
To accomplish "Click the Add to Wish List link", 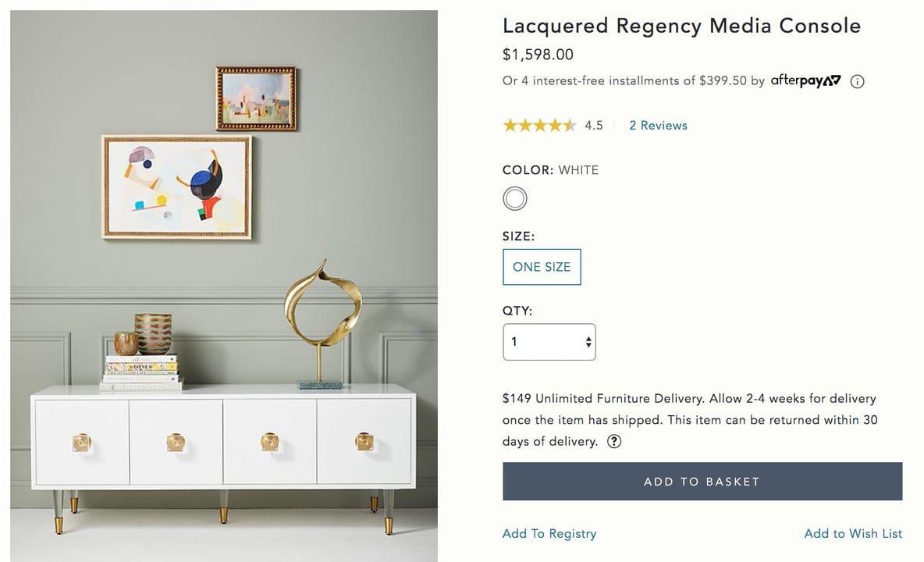I will pyautogui.click(x=853, y=534).
